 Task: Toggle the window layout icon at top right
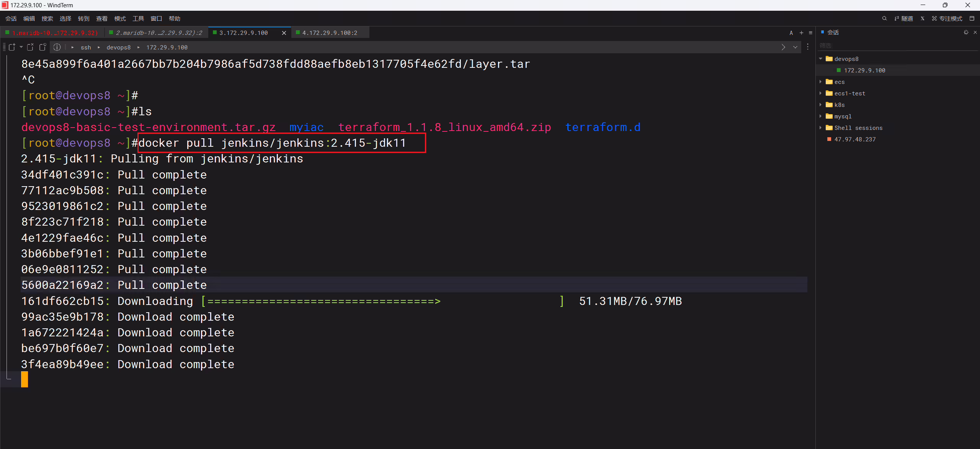[972, 18]
